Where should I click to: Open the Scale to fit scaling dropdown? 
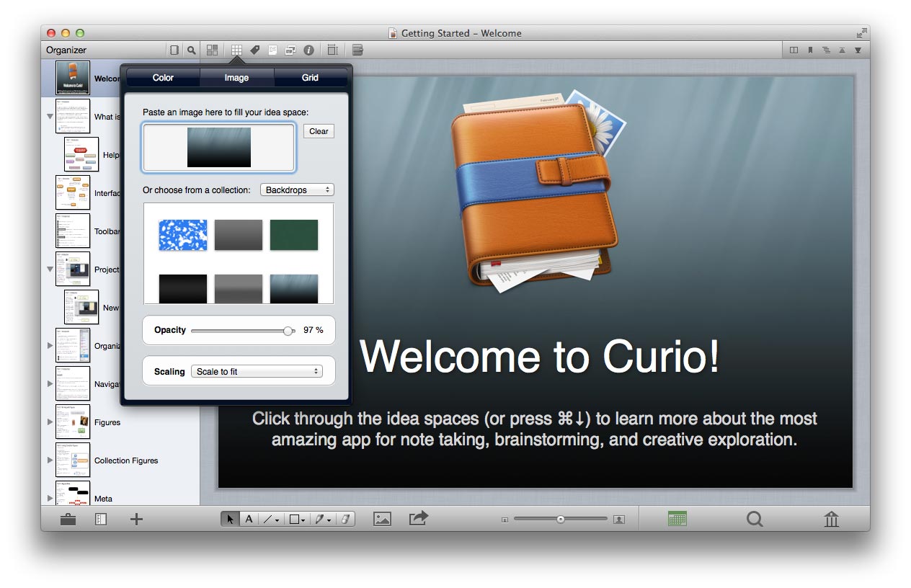coord(257,372)
